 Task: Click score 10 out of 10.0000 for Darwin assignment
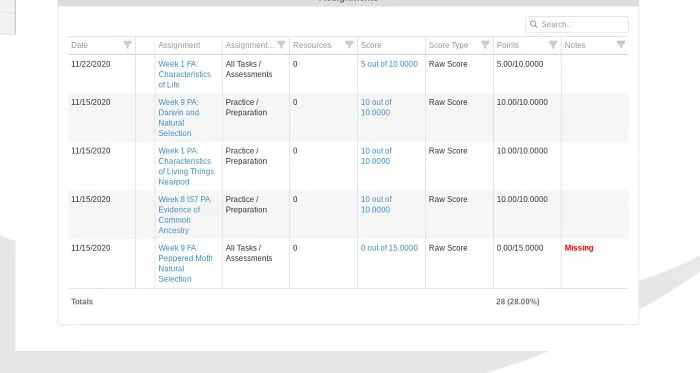(x=376, y=107)
